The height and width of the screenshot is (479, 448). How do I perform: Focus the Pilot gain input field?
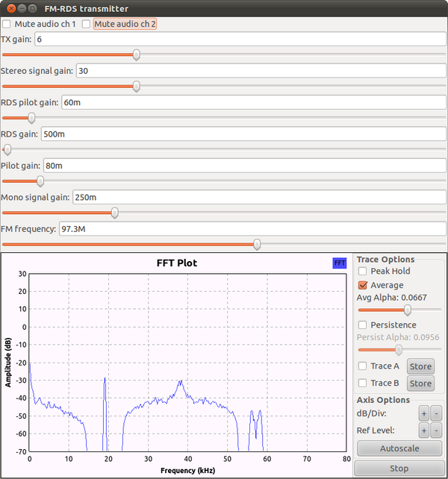[245, 166]
